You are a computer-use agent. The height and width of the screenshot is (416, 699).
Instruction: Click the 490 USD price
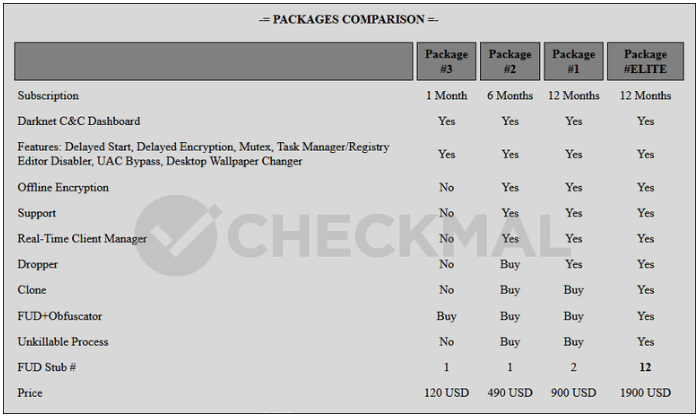(x=510, y=393)
